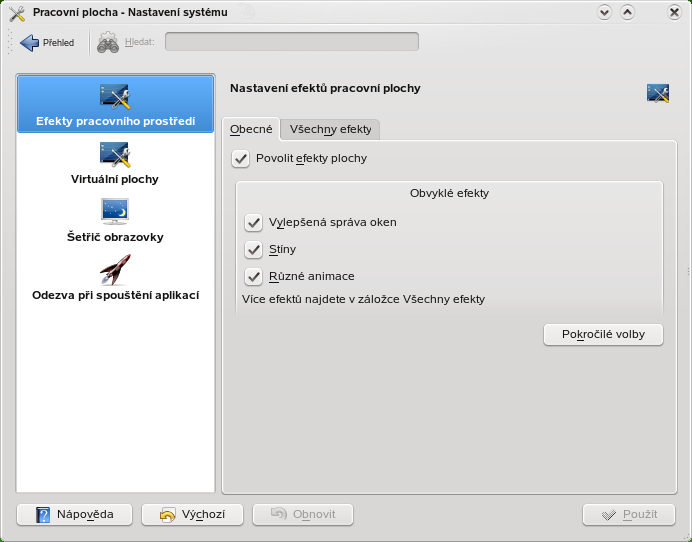Focus the Hledat search field

pos(292,41)
